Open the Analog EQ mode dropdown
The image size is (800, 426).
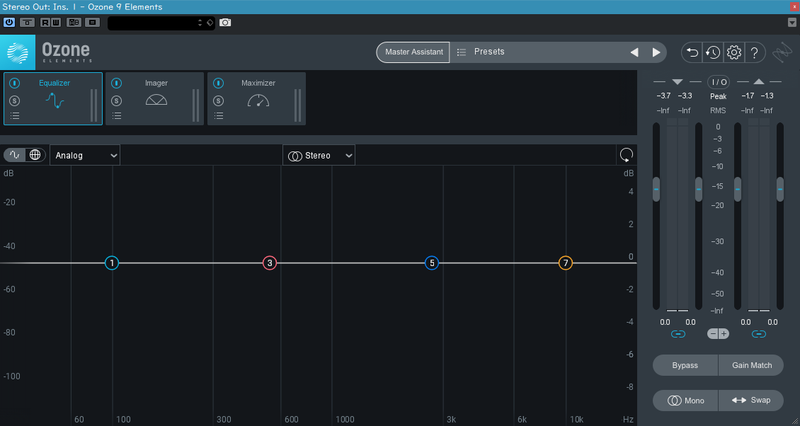point(85,155)
